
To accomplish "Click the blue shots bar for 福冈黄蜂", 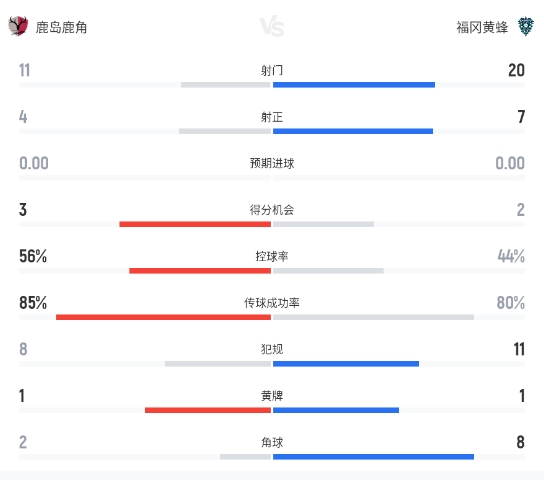I will 354,85.
